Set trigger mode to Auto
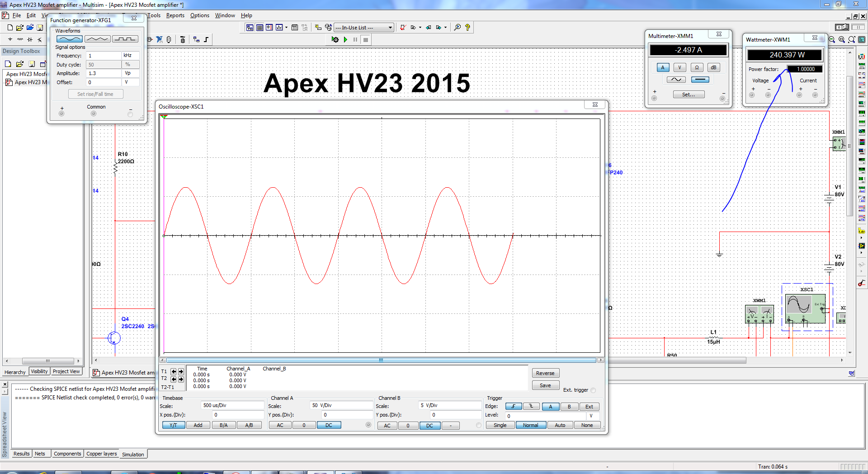868x474 pixels. pos(560,425)
